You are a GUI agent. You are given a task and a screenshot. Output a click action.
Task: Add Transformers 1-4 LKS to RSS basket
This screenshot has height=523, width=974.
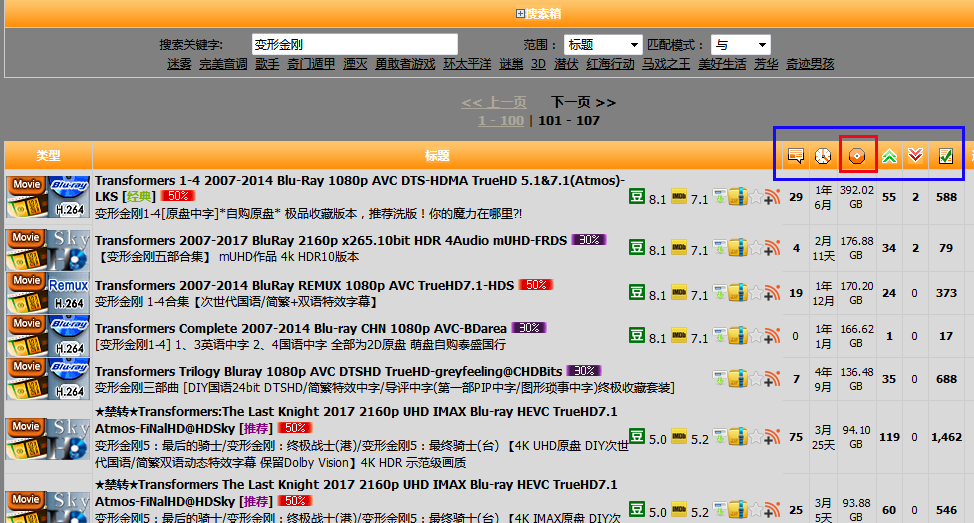click(x=772, y=198)
